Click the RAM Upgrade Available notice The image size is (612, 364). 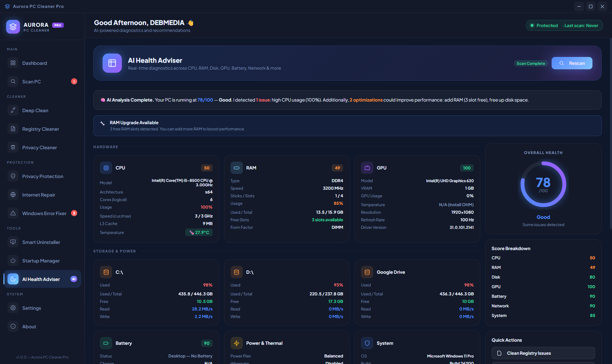[347, 126]
